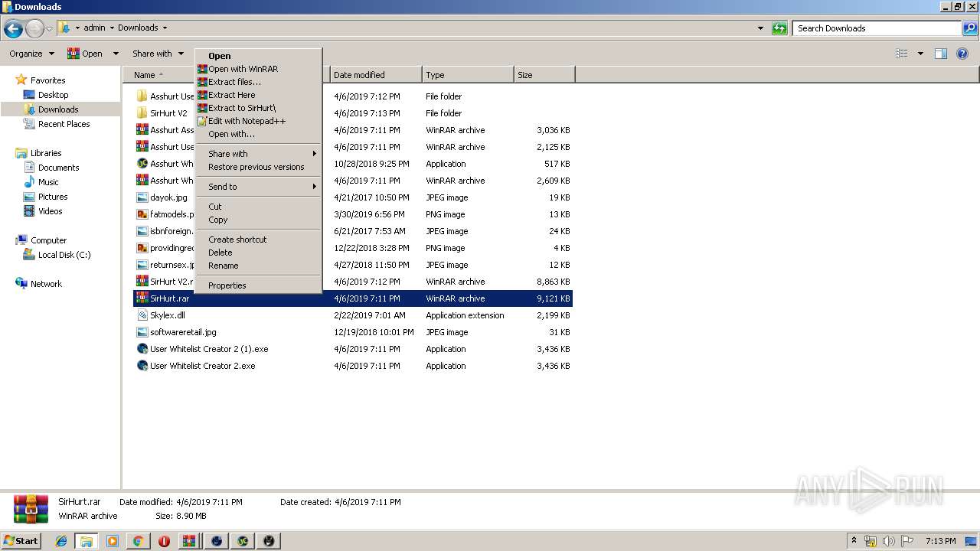Click the Open toolbar button
The height and width of the screenshot is (551, 980).
86,54
